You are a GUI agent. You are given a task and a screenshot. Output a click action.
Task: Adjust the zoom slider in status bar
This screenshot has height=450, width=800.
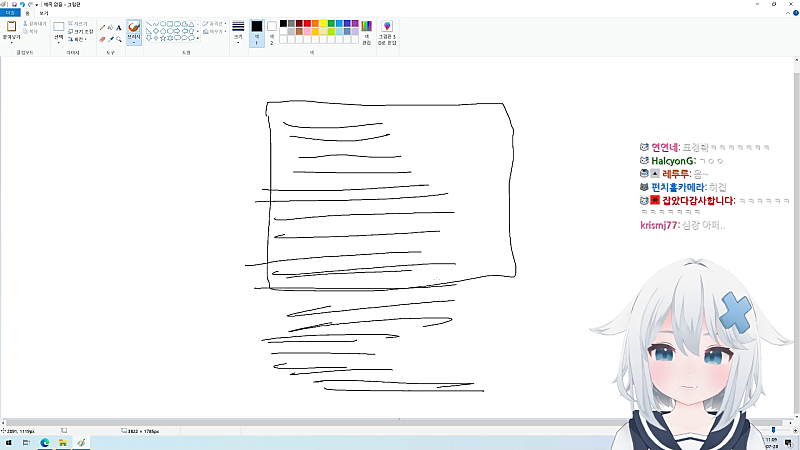click(x=773, y=430)
